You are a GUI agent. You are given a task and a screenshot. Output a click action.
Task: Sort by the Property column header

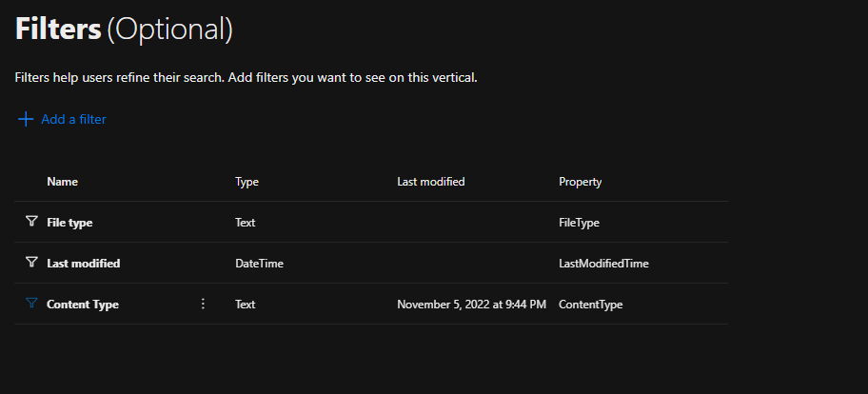point(580,182)
